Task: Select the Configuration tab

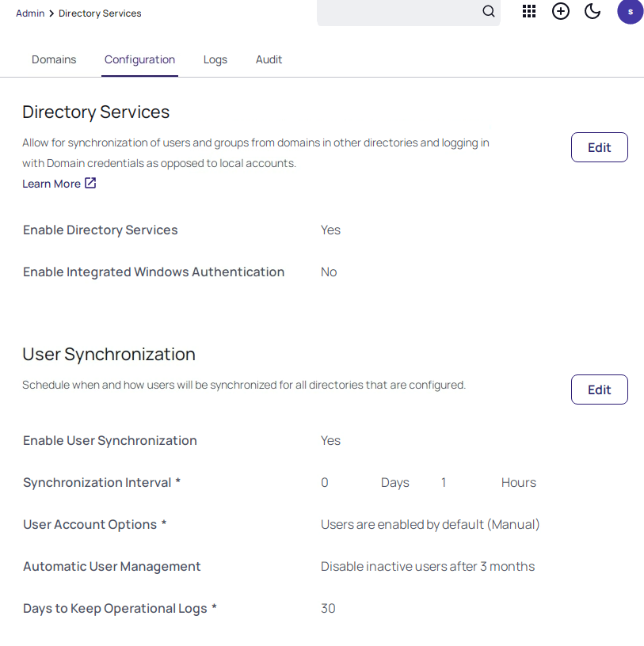Action: pyautogui.click(x=139, y=59)
